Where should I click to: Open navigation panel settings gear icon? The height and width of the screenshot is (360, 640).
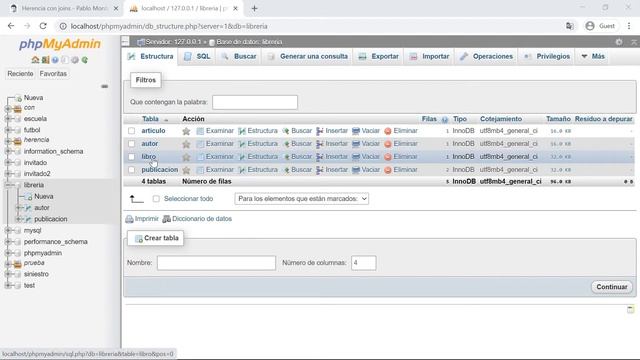[75, 60]
